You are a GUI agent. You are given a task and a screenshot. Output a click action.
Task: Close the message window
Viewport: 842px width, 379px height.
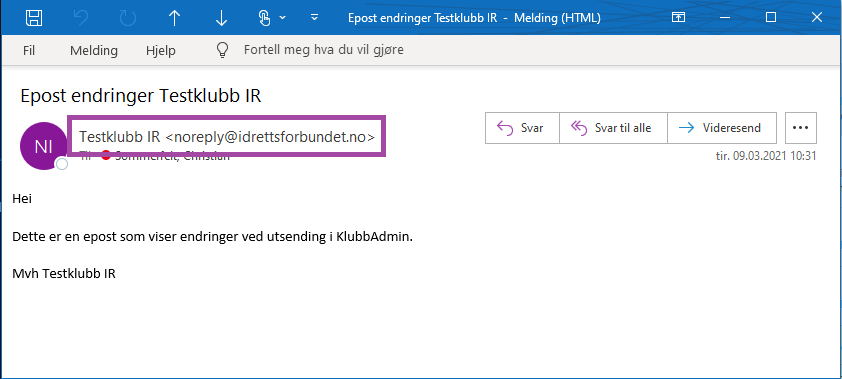coord(817,18)
